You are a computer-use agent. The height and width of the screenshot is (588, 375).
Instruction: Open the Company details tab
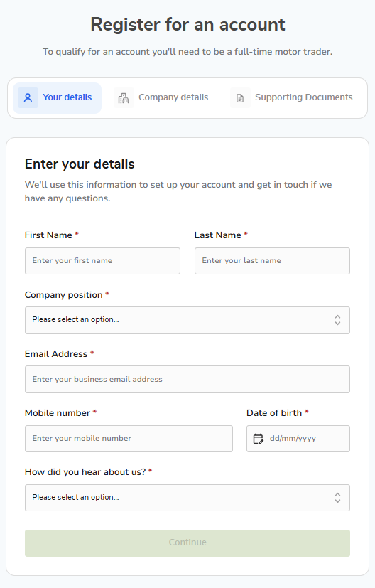(x=161, y=98)
